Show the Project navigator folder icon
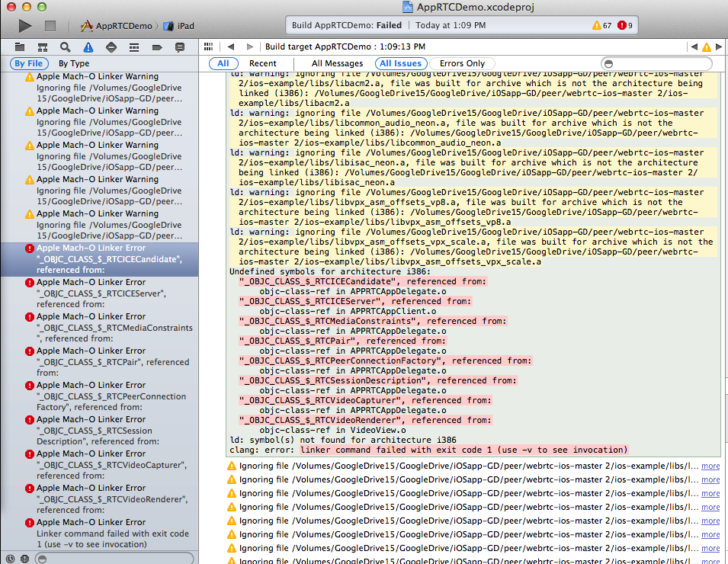 pyautogui.click(x=20, y=47)
